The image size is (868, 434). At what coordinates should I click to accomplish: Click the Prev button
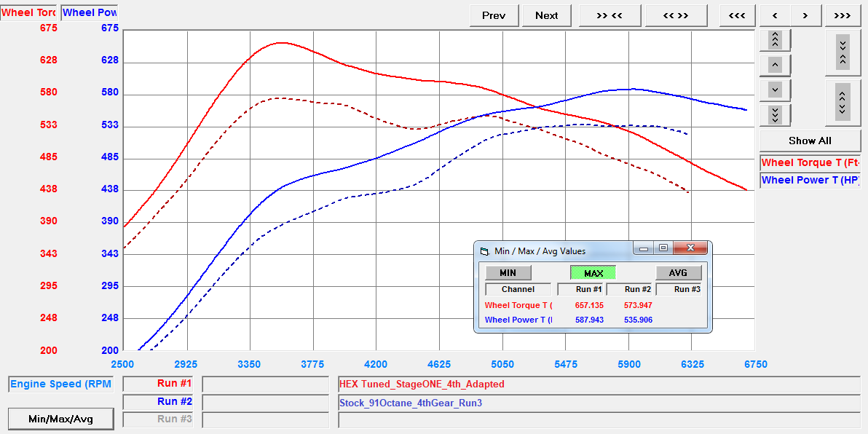[x=494, y=15]
